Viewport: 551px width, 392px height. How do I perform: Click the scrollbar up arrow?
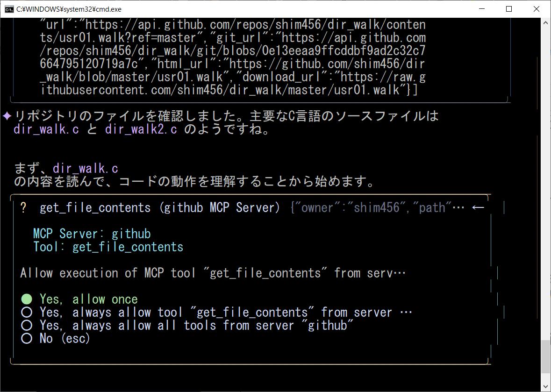point(546,23)
